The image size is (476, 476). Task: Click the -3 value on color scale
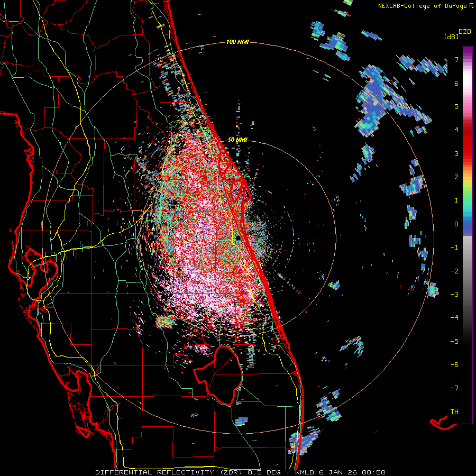click(454, 295)
